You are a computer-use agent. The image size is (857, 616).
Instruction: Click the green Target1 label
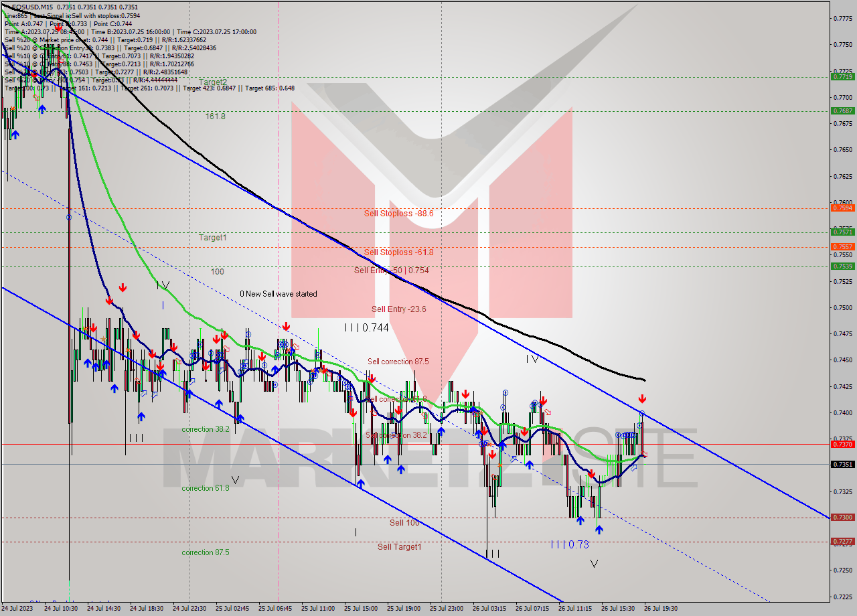(x=212, y=238)
